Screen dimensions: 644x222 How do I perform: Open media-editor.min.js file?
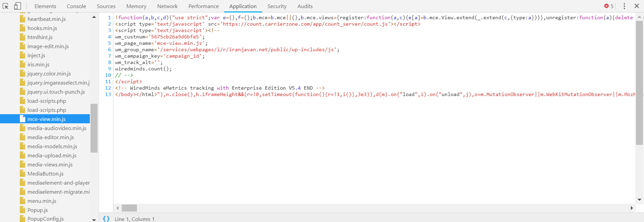pyautogui.click(x=51, y=137)
